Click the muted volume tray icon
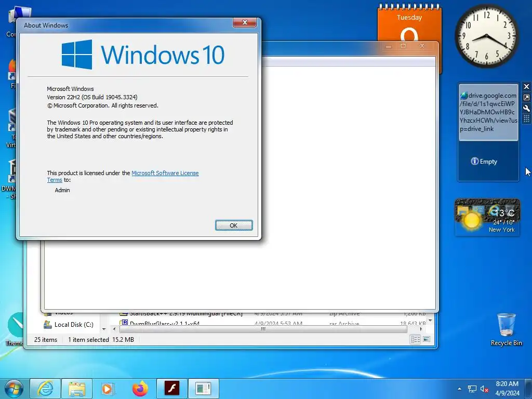532x399 pixels. coord(484,389)
